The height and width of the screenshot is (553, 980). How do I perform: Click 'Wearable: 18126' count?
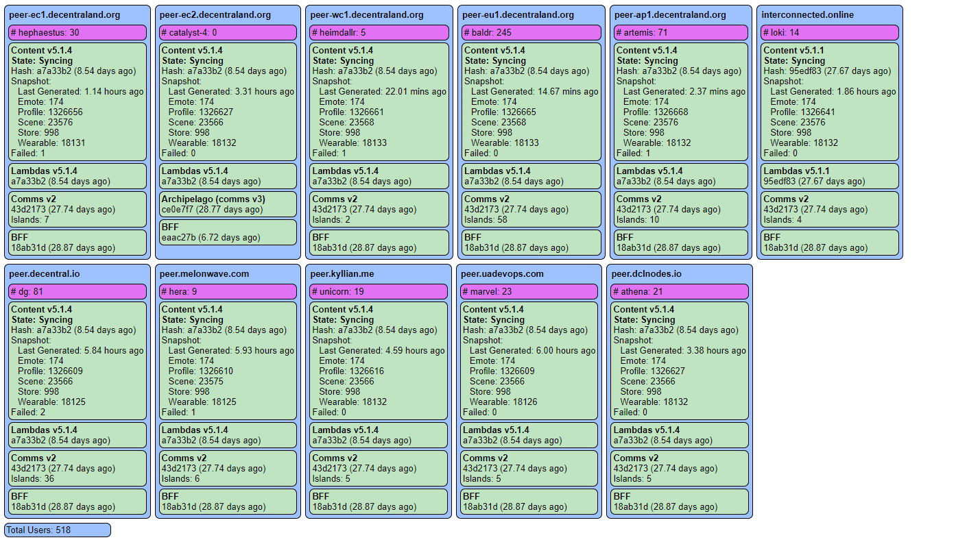[504, 402]
